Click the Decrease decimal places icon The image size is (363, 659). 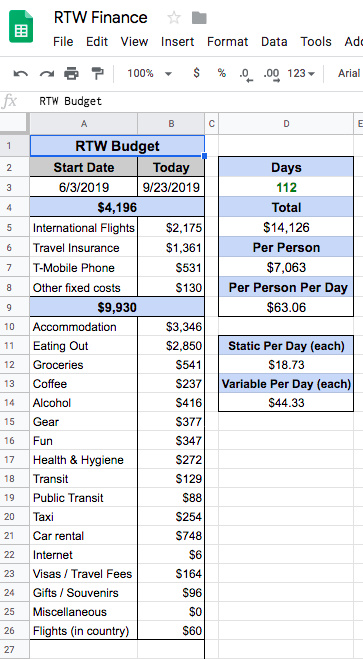point(246,74)
